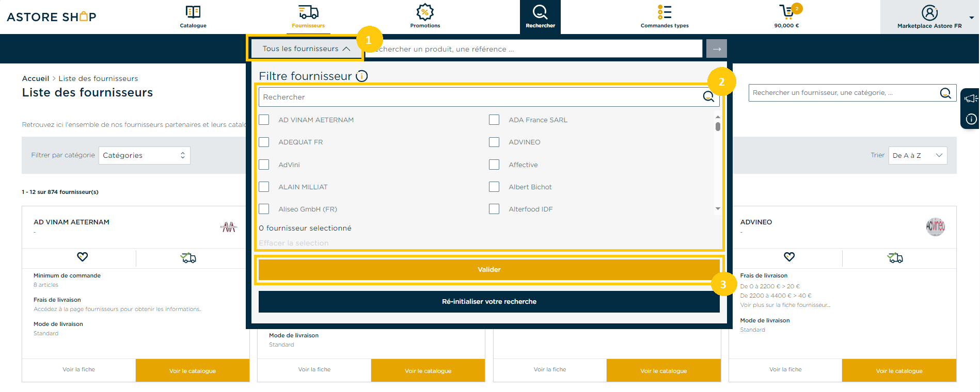Click magnifier in supplier list search box
Image resolution: width=980 pixels, height=392 pixels.
click(945, 93)
